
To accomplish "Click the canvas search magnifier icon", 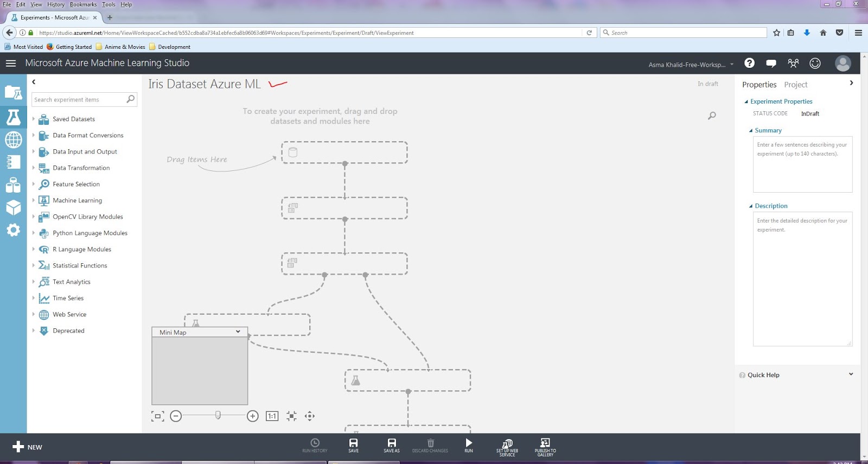I will (712, 116).
